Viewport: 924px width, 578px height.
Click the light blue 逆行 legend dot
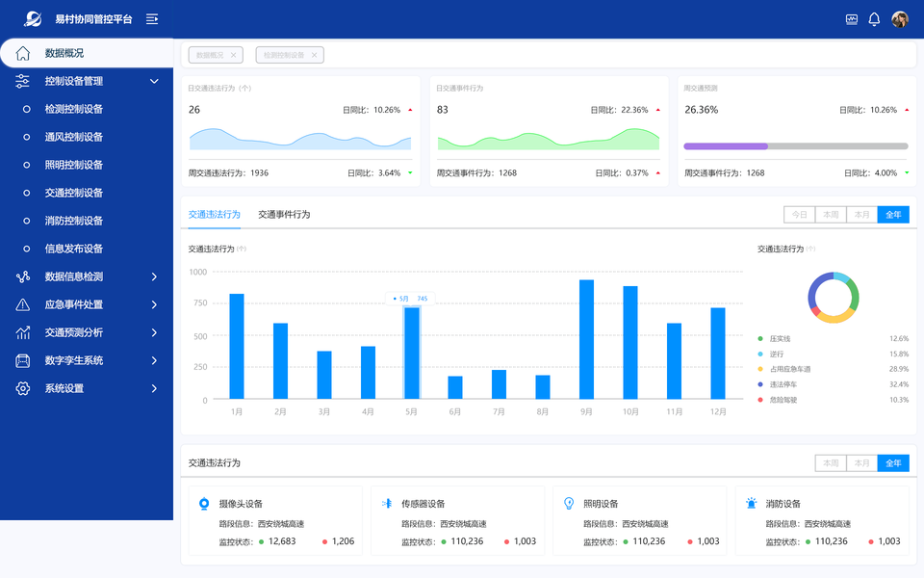(760, 354)
